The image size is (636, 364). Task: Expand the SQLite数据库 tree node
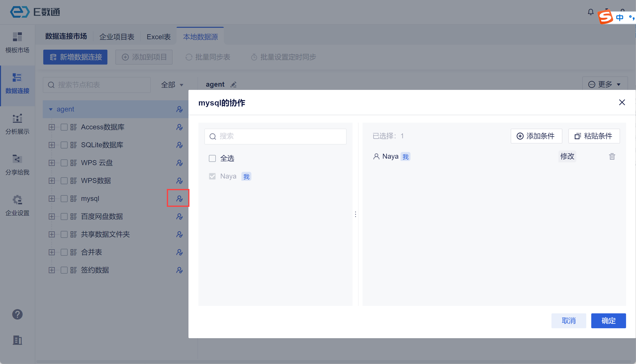52,145
